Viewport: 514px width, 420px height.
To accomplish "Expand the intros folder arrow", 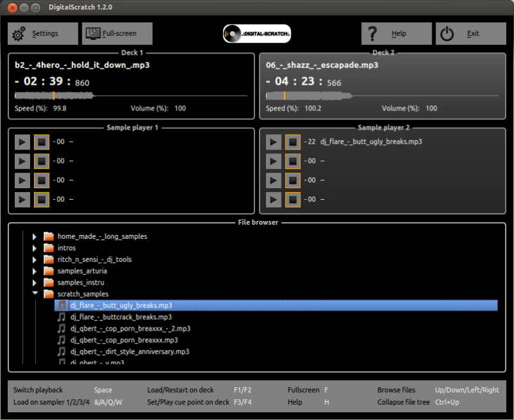I will [x=35, y=248].
